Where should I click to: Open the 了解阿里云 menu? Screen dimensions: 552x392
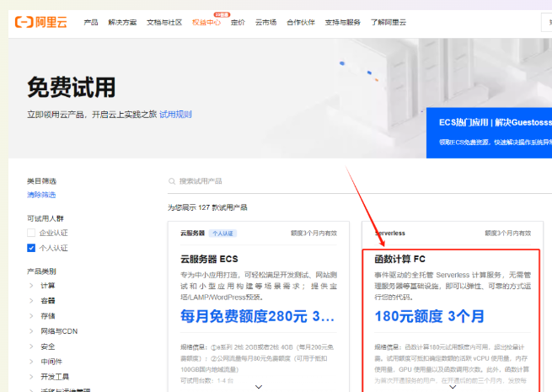(389, 23)
